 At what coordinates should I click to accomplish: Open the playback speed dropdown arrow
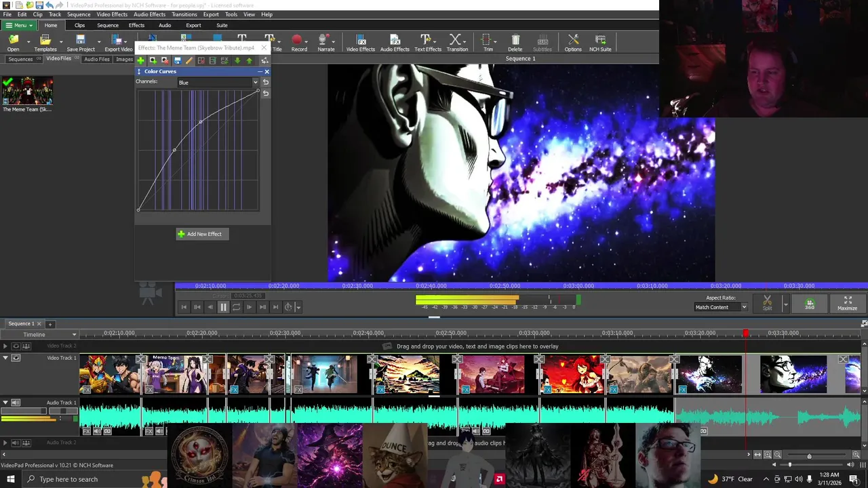click(x=298, y=308)
